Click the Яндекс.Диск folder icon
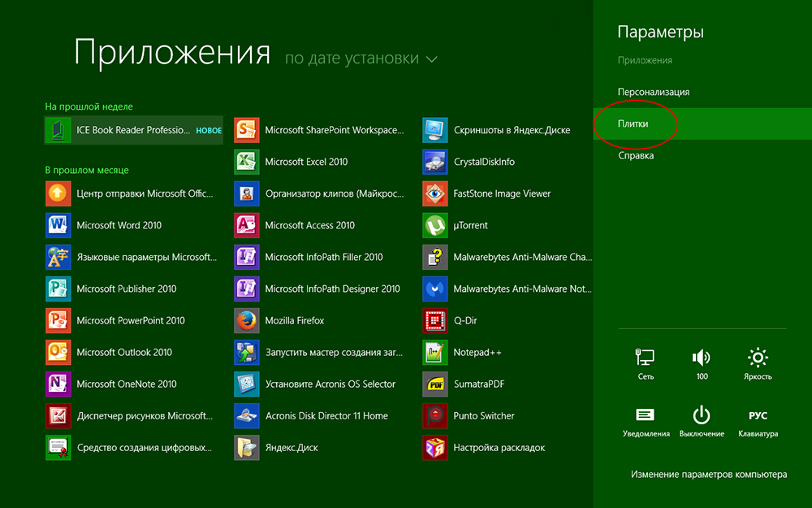812x508 pixels. tap(247, 447)
